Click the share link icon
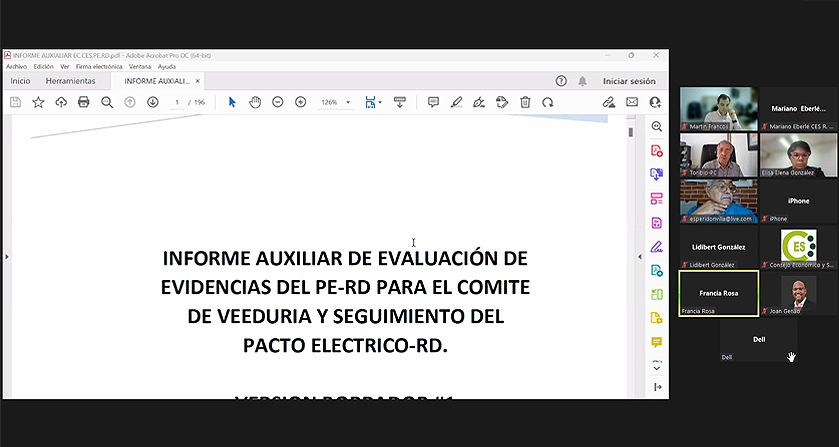Screen dimensions: 839x447 point(608,102)
